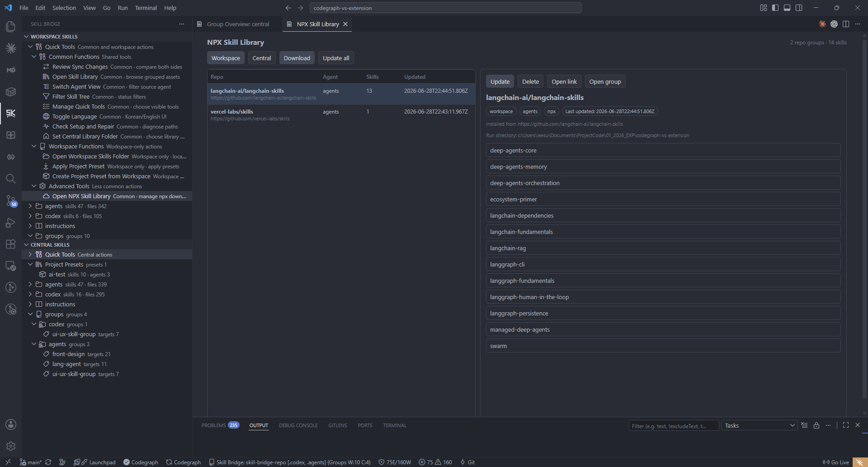The image size is (868, 467).
Task: Toggle output auto scroll lock
Action: pos(816,425)
